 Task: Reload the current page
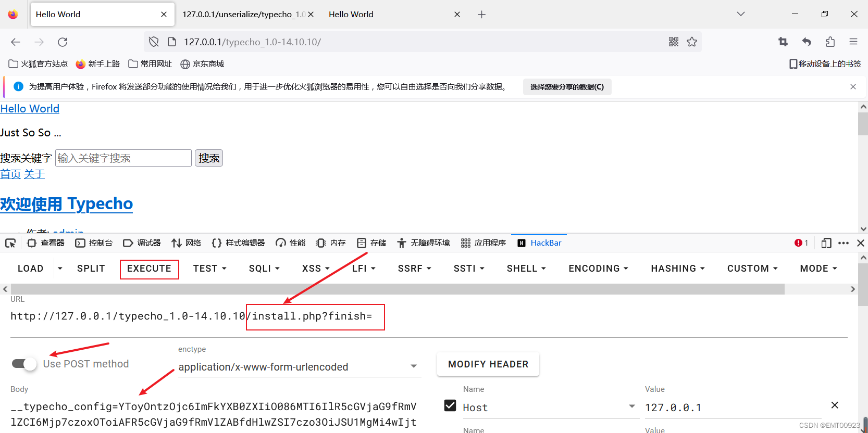[x=63, y=42]
